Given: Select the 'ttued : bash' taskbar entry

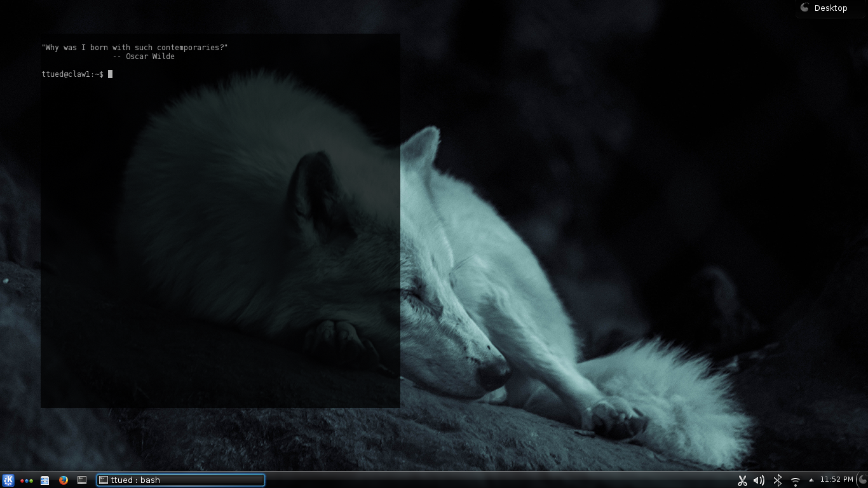Looking at the screenshot, I should [x=180, y=480].
